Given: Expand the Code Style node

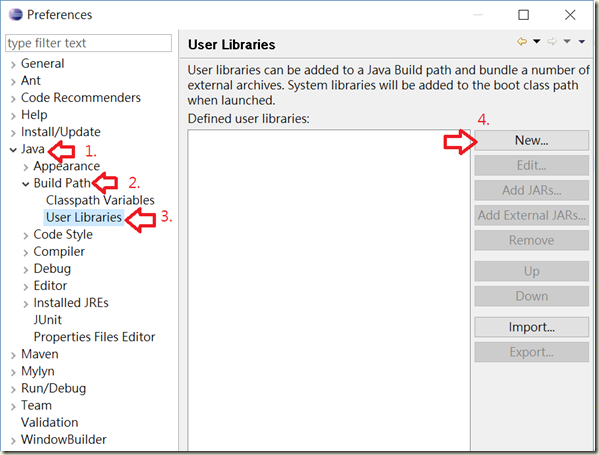Looking at the screenshot, I should [26, 235].
